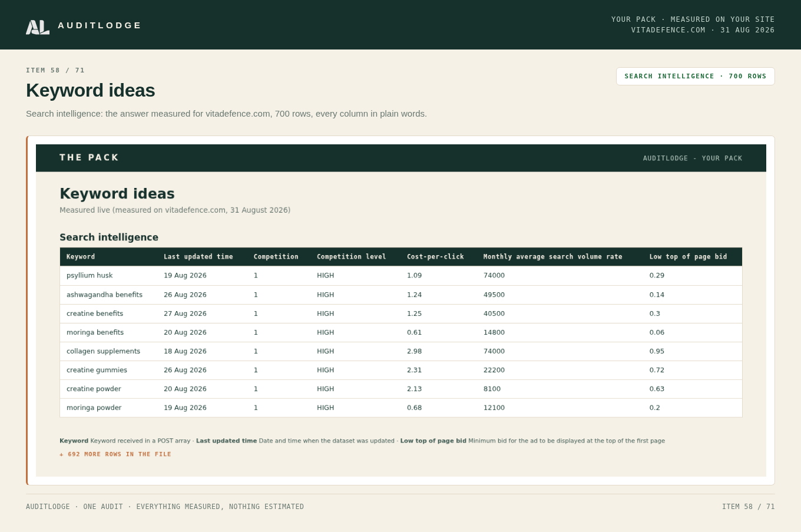Click the moringa benefits keyword

tap(95, 332)
